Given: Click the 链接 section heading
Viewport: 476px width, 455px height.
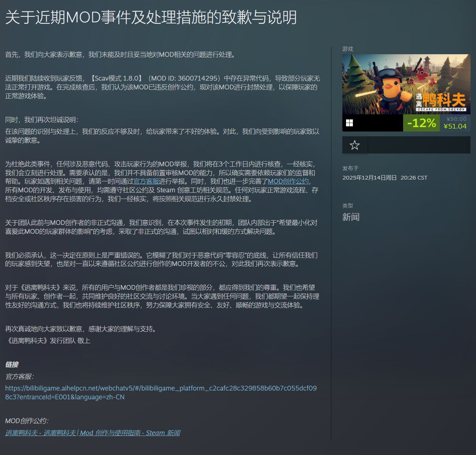Looking at the screenshot, I should coord(12,365).
